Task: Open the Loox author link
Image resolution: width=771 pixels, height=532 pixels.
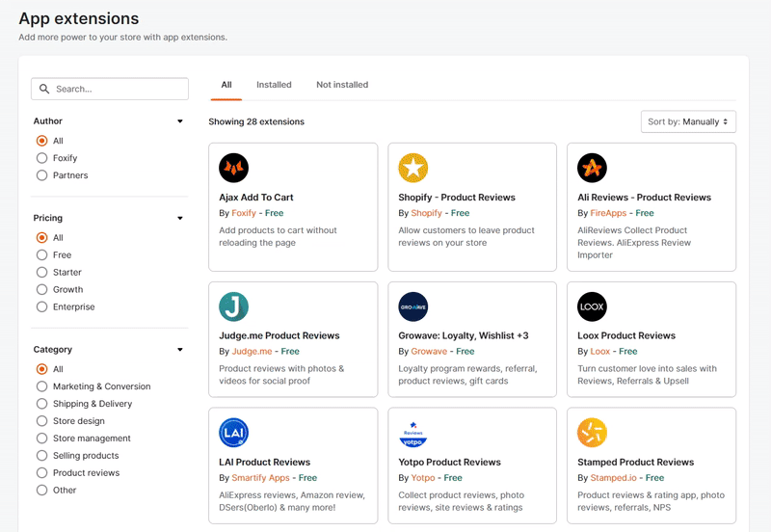Action: coord(599,351)
